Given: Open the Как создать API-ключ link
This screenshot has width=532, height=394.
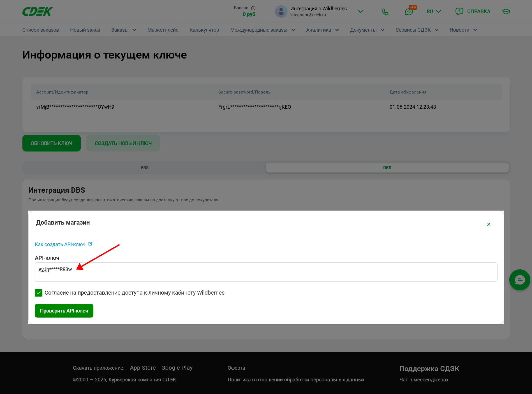Looking at the screenshot, I should click(x=60, y=244).
